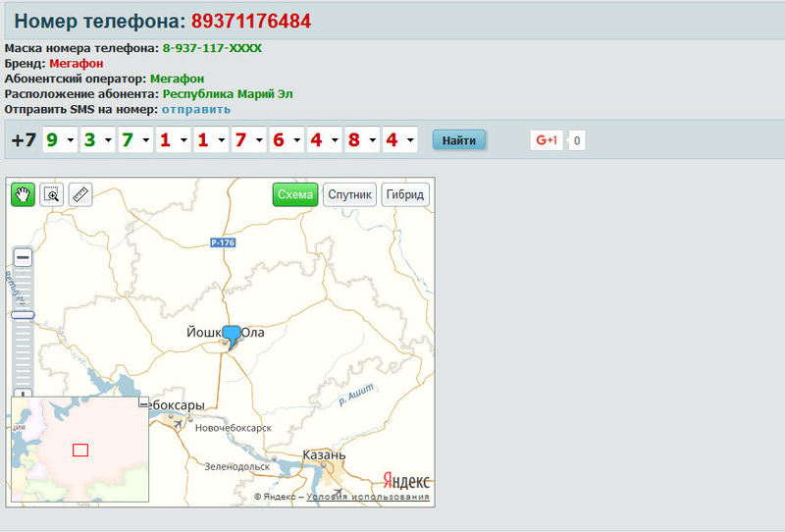Click the red phone number 89371176484
Screen dimensions: 785x532
click(251, 21)
